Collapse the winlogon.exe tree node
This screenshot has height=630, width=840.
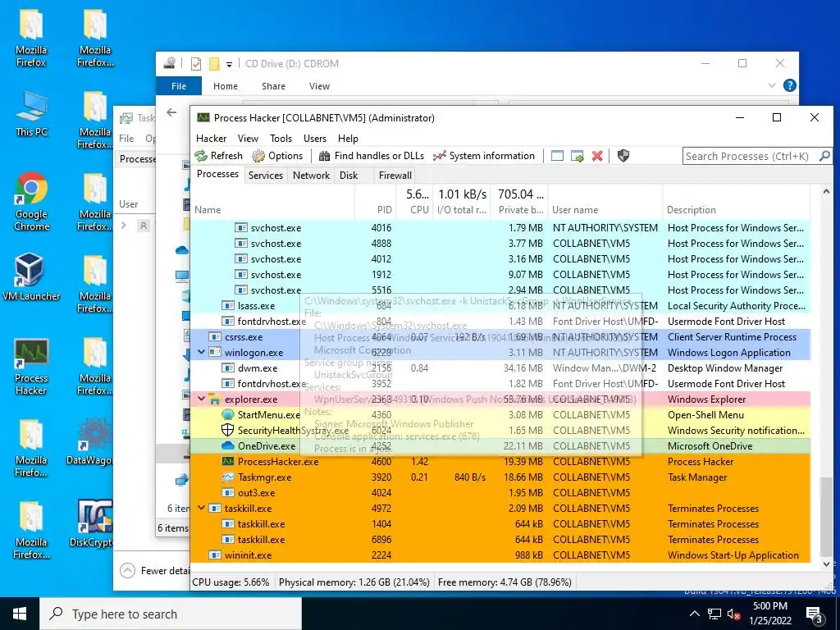point(202,353)
